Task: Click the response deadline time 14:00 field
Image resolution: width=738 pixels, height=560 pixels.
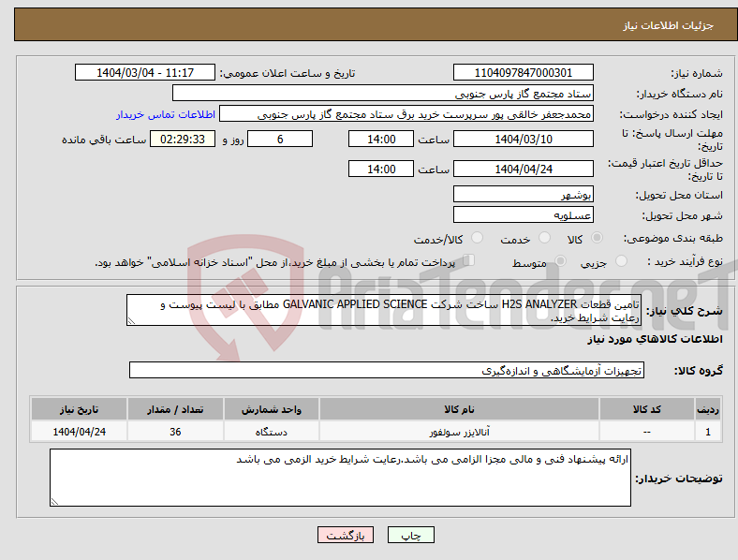Action: (x=381, y=139)
